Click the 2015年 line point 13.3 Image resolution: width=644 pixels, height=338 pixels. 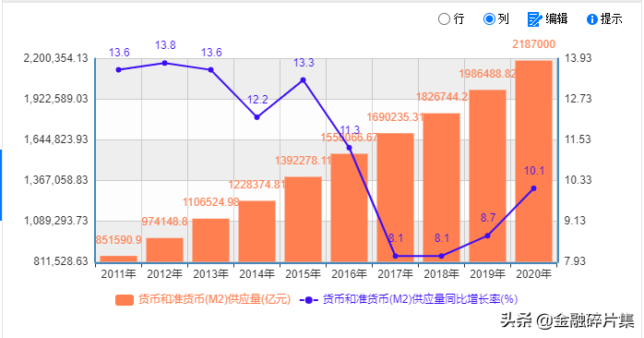click(304, 80)
